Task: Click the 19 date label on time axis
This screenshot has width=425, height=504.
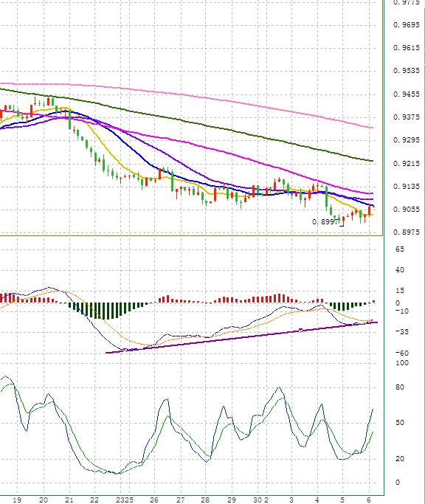Action: 17,500
